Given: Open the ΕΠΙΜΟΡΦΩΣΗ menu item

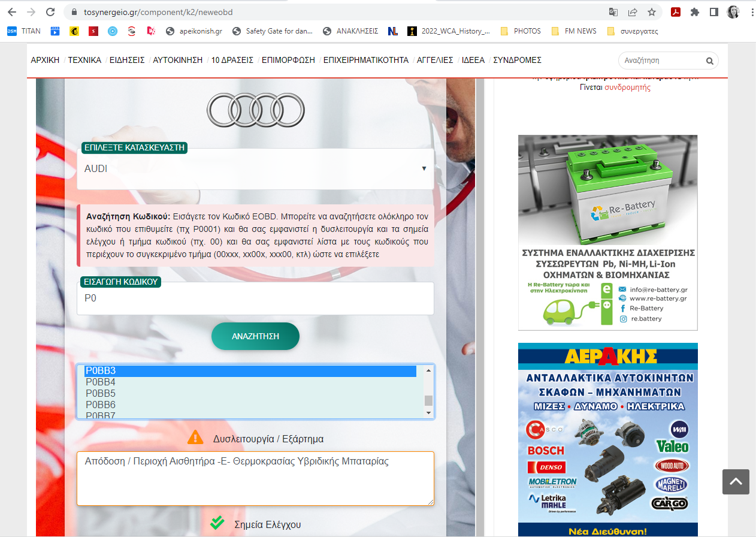Looking at the screenshot, I should (x=288, y=60).
